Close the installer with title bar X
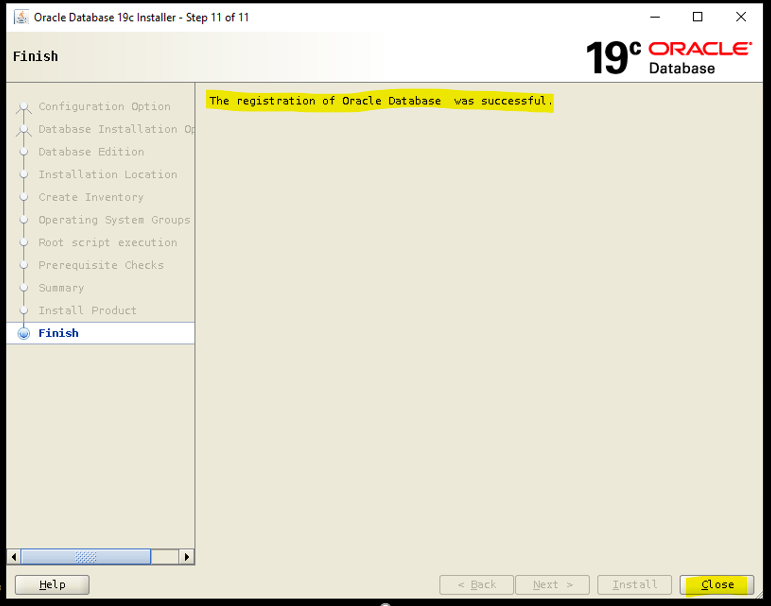The width and height of the screenshot is (771, 606). pos(741,17)
